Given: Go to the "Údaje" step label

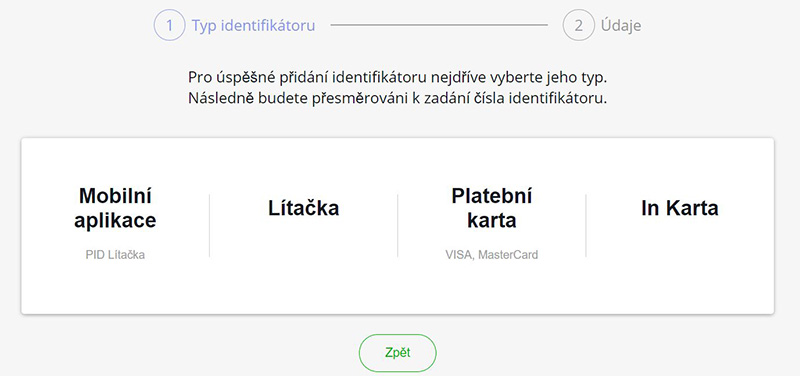Looking at the screenshot, I should 621,26.
